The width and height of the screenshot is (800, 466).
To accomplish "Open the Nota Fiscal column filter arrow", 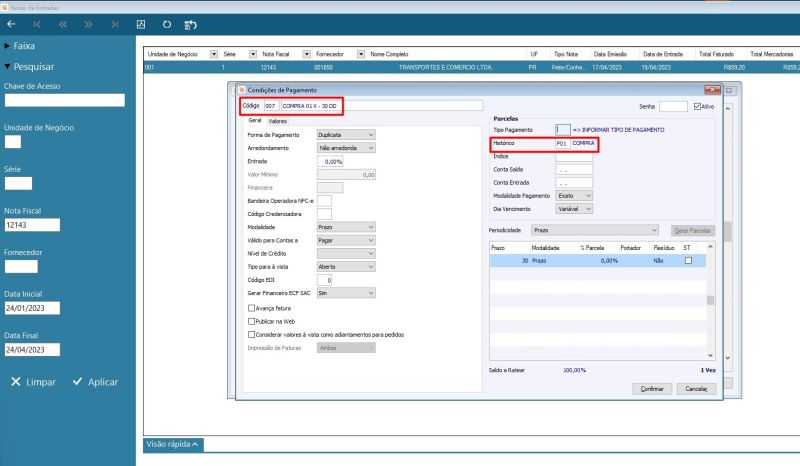I will (307, 54).
